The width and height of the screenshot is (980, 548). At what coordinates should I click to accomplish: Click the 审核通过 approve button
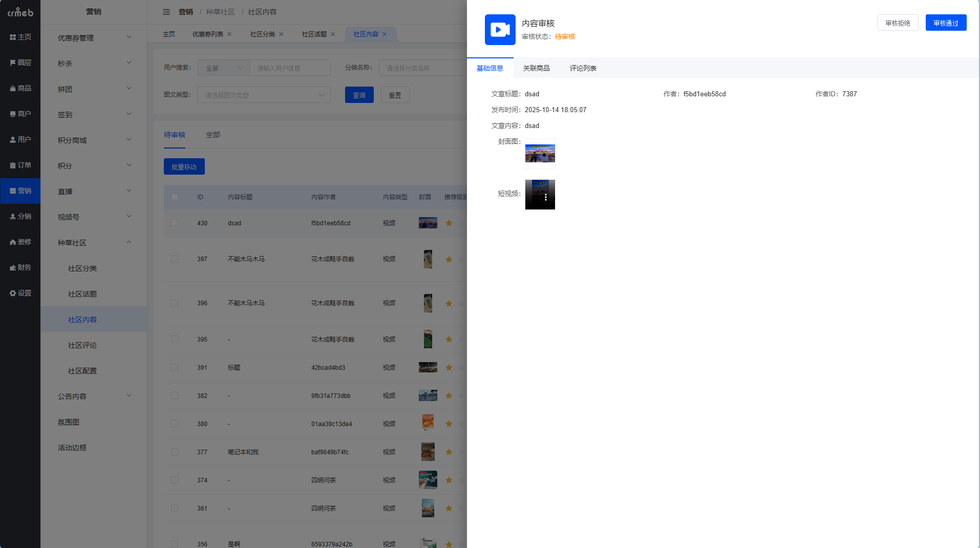click(946, 23)
